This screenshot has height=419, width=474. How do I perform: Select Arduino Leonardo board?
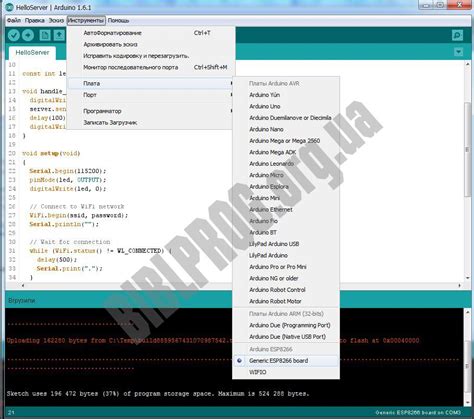click(286, 164)
